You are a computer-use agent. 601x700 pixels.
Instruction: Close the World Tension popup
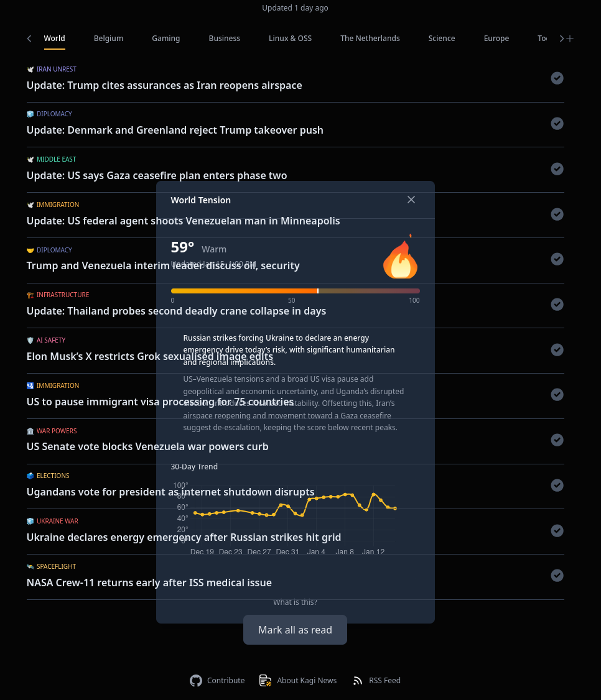411,200
